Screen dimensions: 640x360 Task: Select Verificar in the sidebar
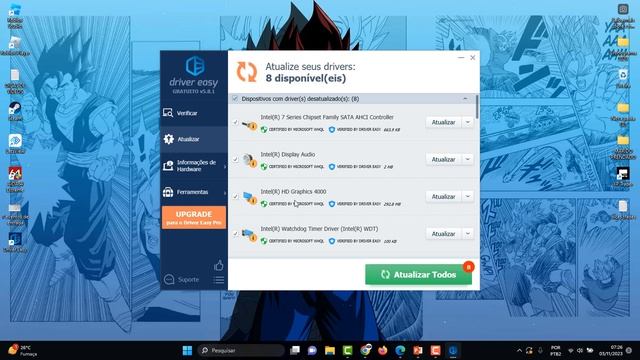pos(194,113)
